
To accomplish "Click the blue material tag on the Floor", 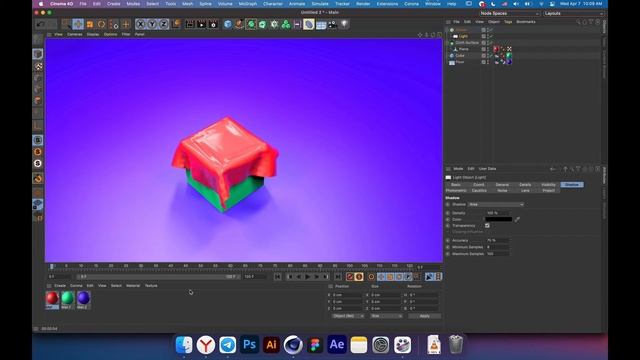I will [x=509, y=62].
